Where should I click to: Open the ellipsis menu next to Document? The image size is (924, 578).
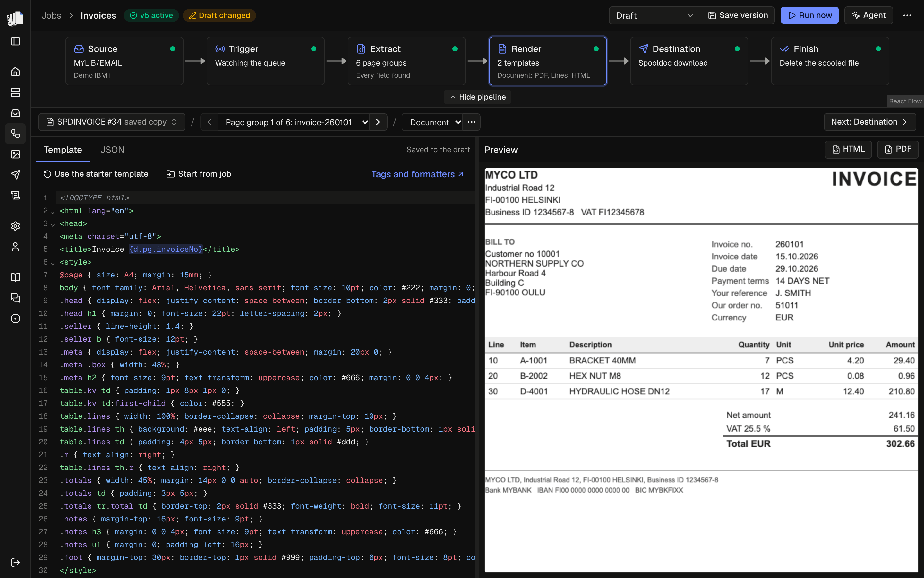pyautogui.click(x=472, y=122)
